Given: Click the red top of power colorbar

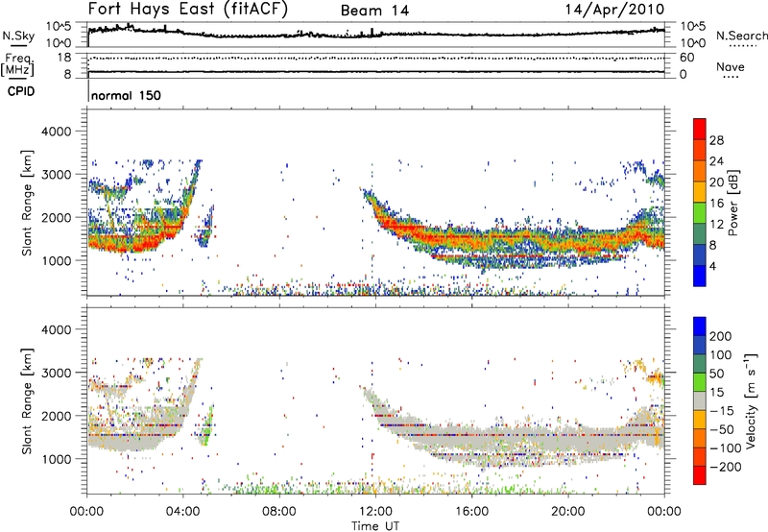Looking at the screenshot, I should 700,129.
